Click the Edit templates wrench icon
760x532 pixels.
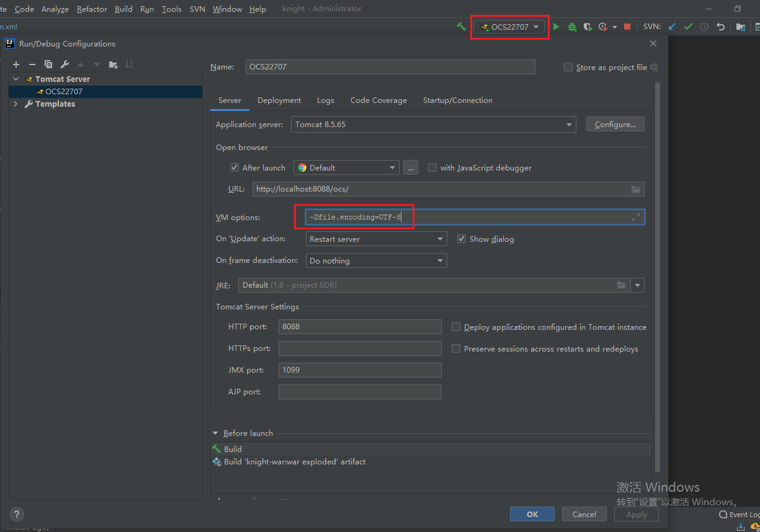pos(65,64)
